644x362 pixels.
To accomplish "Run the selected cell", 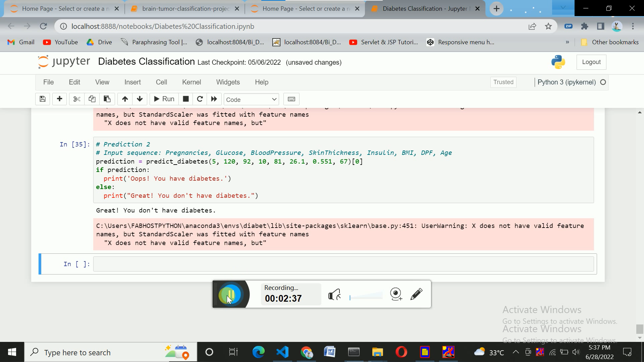I will coord(164,99).
